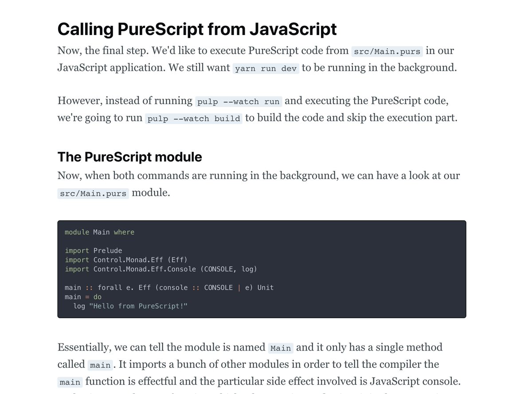Viewport: 532px width, 394px height.
Task: Click the paragraph starting 'However, instead of running'
Action: click(257, 109)
